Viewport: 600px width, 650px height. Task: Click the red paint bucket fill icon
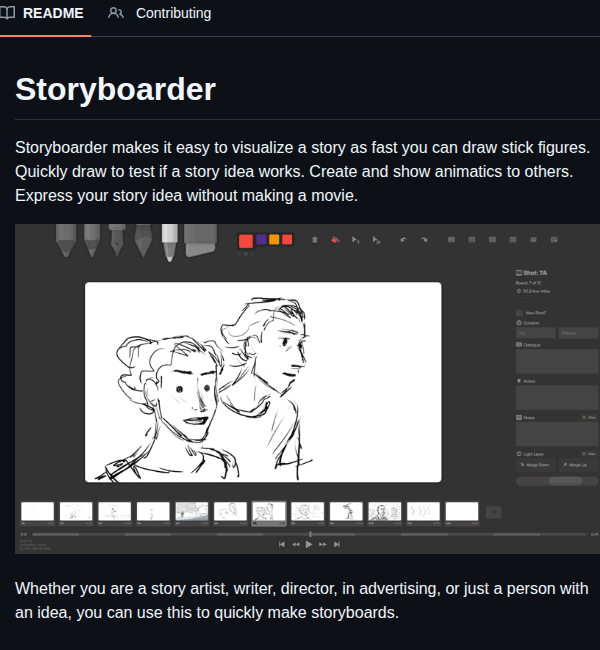pyautogui.click(x=335, y=240)
